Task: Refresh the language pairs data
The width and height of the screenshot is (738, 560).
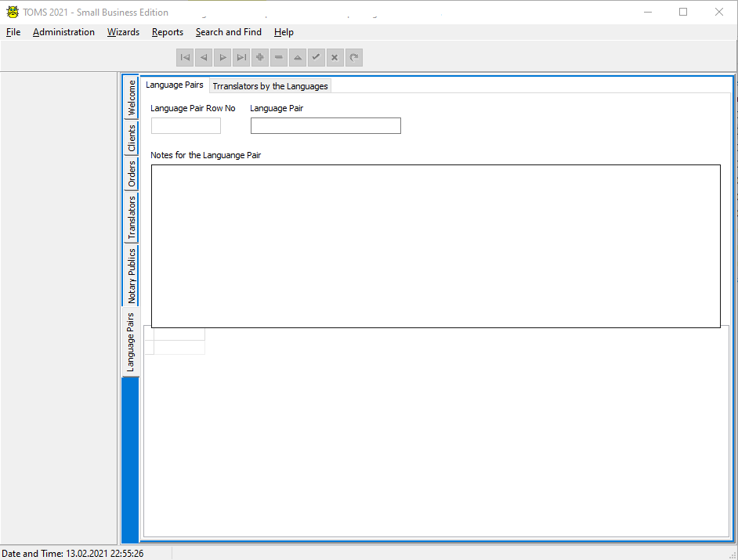Action: pos(353,57)
